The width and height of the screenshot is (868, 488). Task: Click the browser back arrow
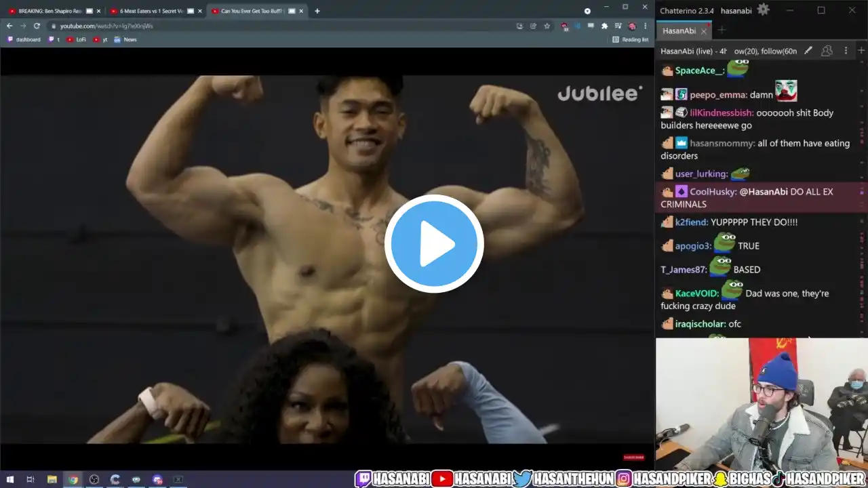pos(9,26)
